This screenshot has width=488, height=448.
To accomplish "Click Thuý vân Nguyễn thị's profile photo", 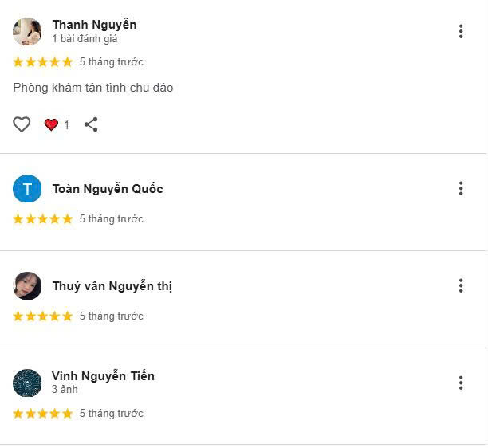I will point(27,286).
